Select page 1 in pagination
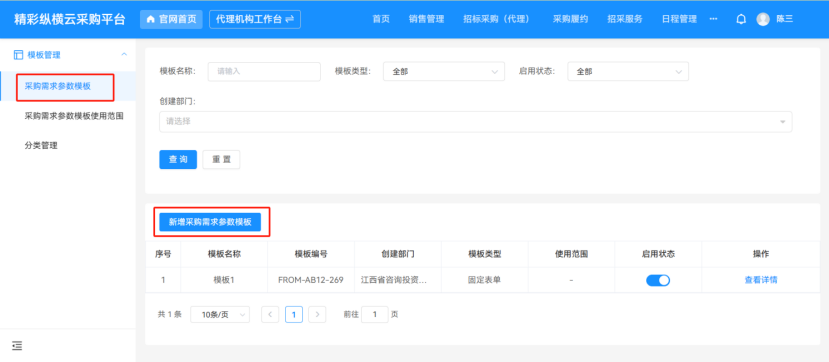Image resolution: width=829 pixels, height=362 pixels. pyautogui.click(x=293, y=314)
